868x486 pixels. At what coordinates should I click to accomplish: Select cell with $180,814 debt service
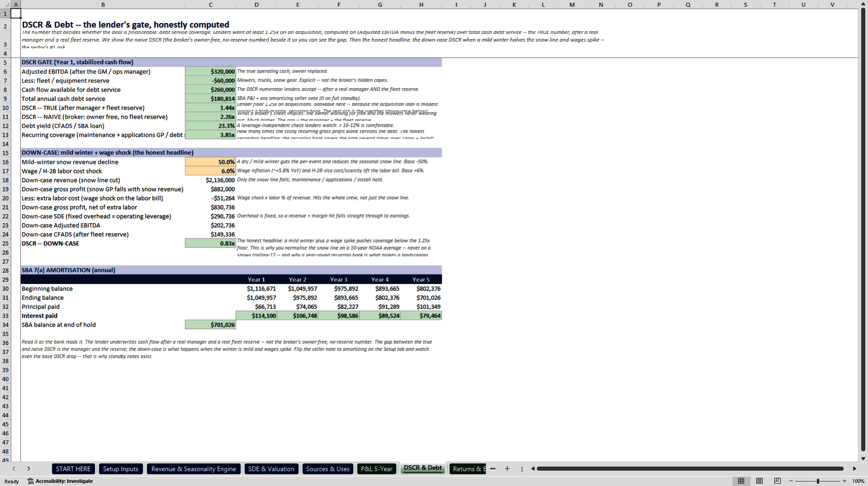point(210,98)
